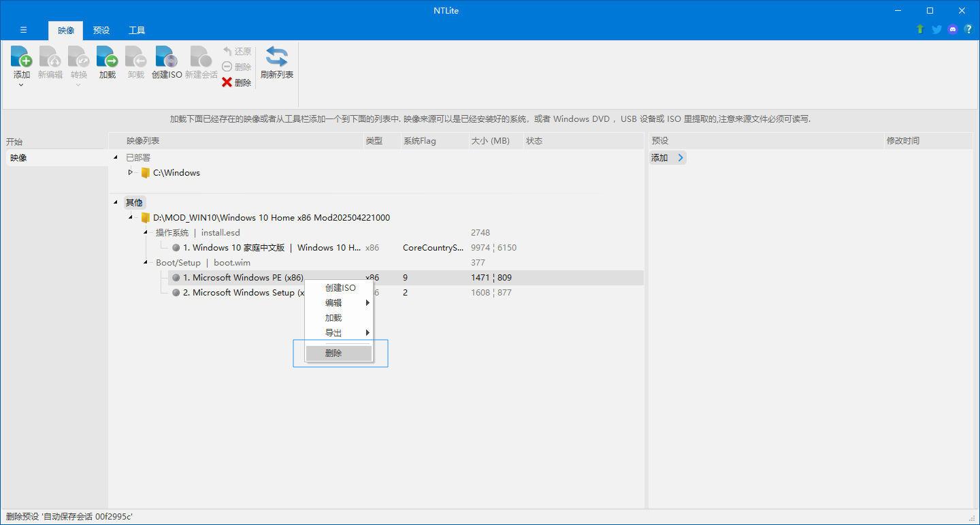Switch to the 预设 tab
The image size is (980, 525).
tap(101, 31)
